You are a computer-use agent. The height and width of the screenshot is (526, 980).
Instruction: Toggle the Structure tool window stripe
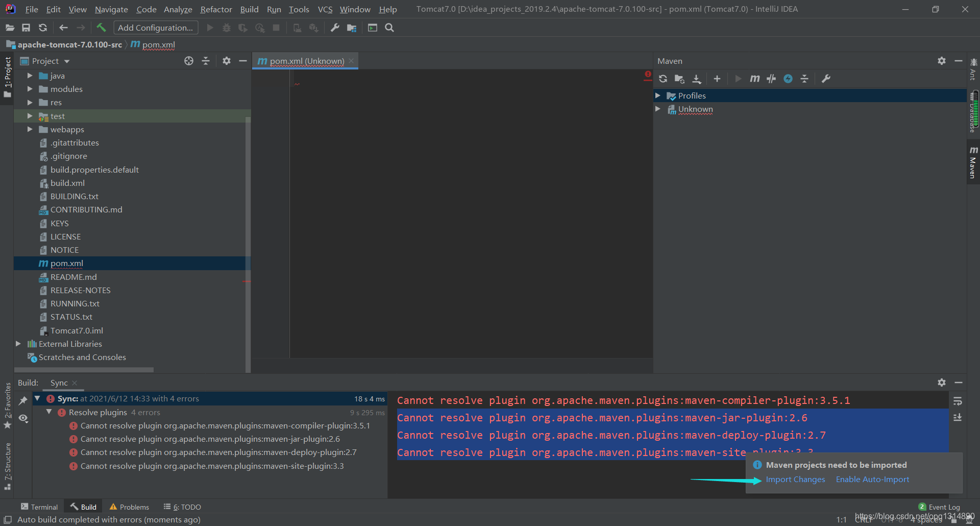coord(7,466)
